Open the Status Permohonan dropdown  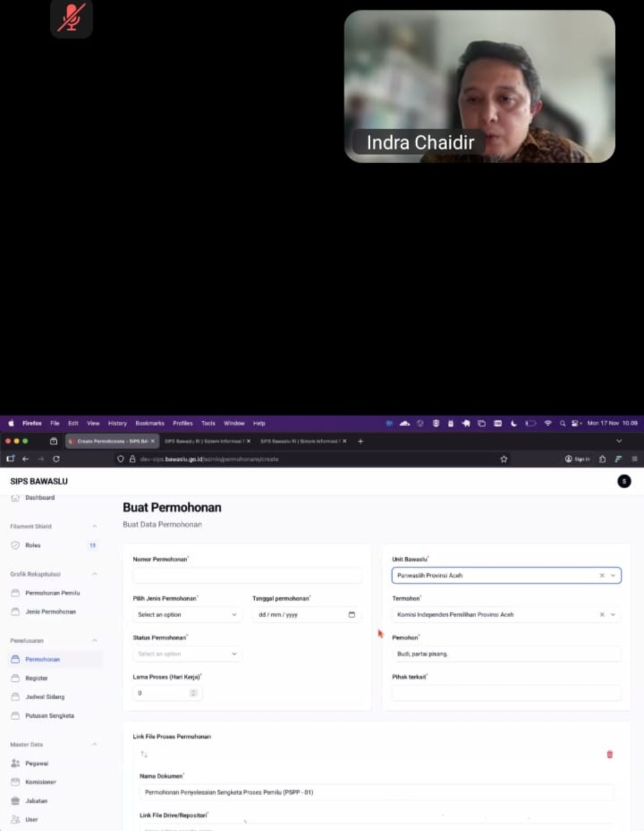187,654
